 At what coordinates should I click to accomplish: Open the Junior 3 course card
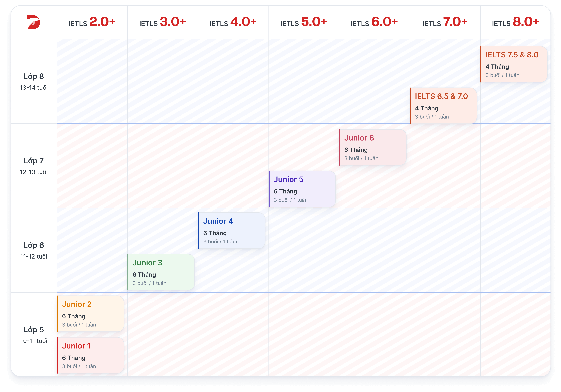click(x=161, y=272)
